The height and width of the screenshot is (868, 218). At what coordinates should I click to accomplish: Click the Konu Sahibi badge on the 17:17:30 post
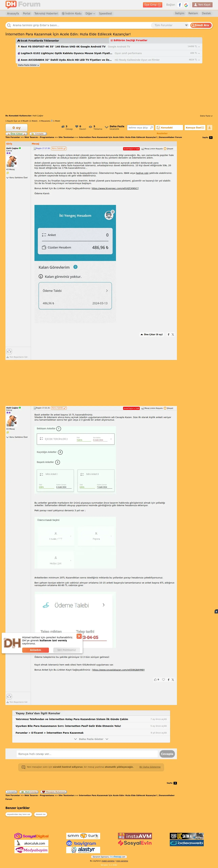pos(59,149)
